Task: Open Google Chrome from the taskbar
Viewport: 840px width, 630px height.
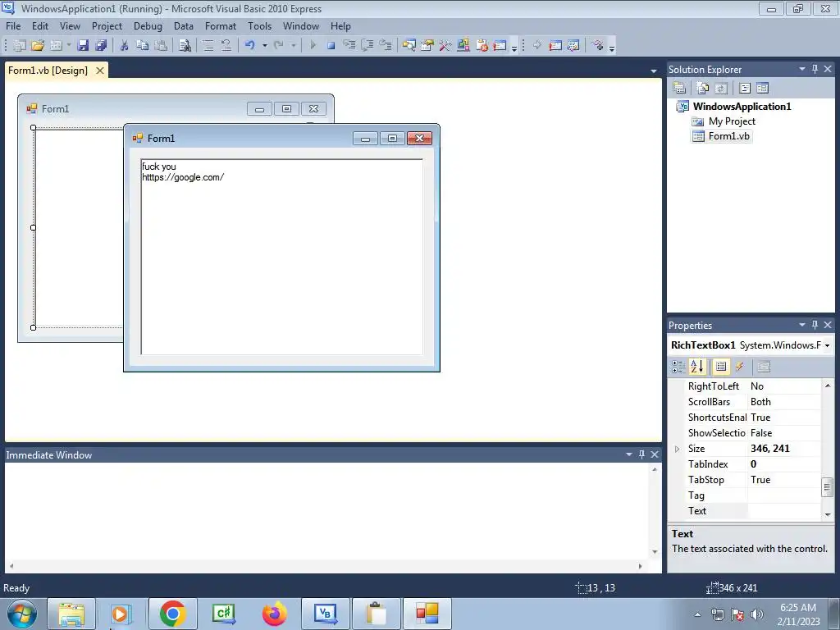Action: coord(172,614)
